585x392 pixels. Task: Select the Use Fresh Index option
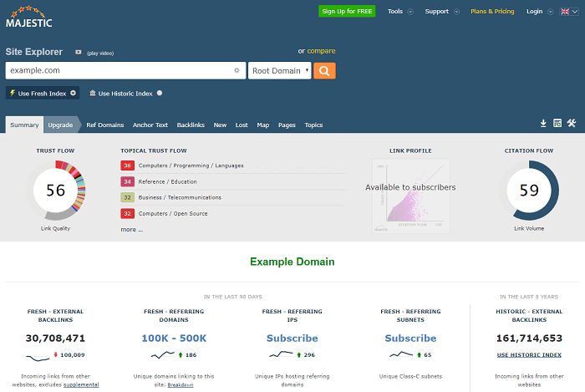(42, 94)
